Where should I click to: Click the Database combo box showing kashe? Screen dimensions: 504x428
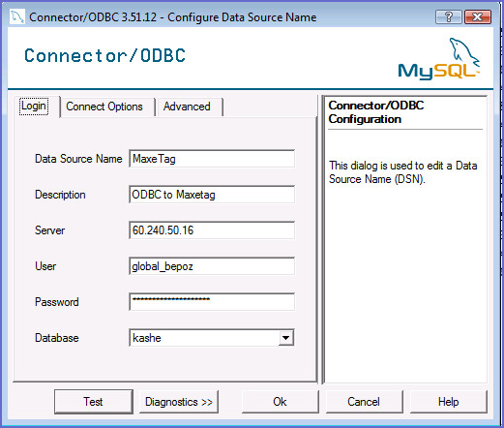pyautogui.click(x=212, y=338)
